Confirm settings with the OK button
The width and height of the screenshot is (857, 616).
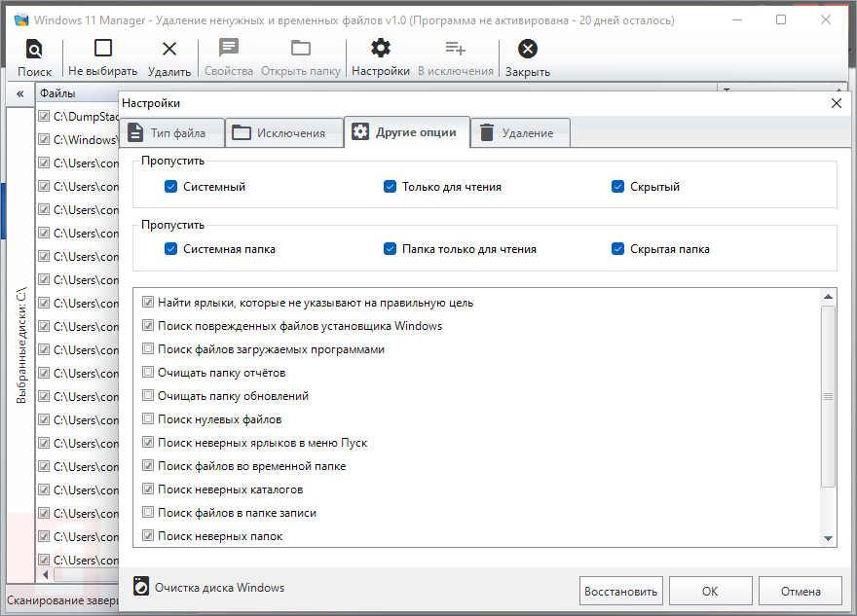[x=710, y=591]
